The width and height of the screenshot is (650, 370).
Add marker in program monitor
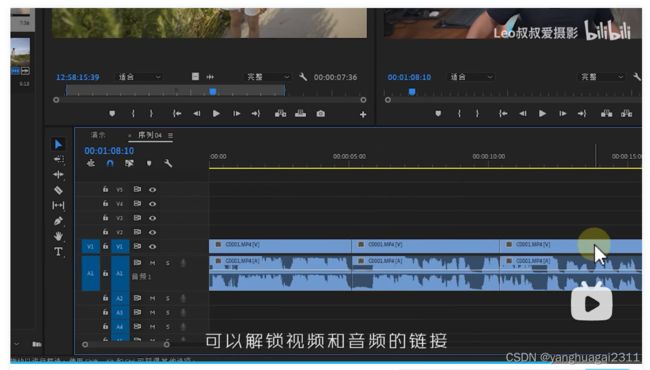(438, 114)
